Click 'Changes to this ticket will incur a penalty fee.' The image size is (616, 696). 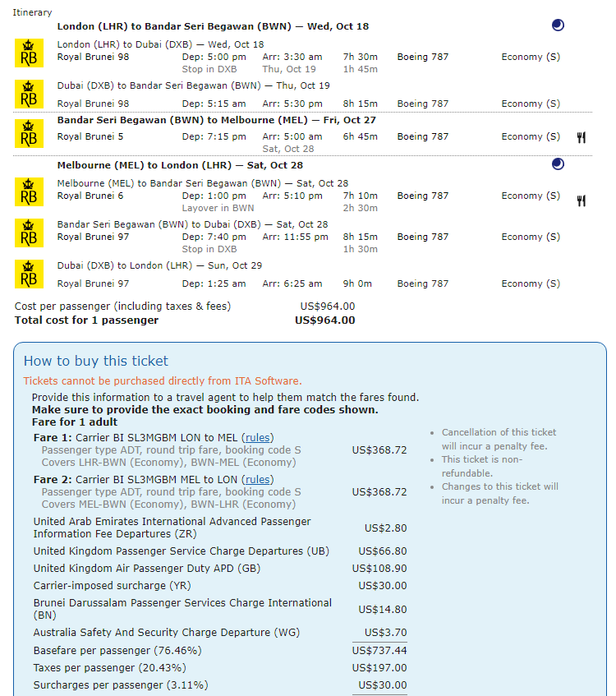(499, 493)
